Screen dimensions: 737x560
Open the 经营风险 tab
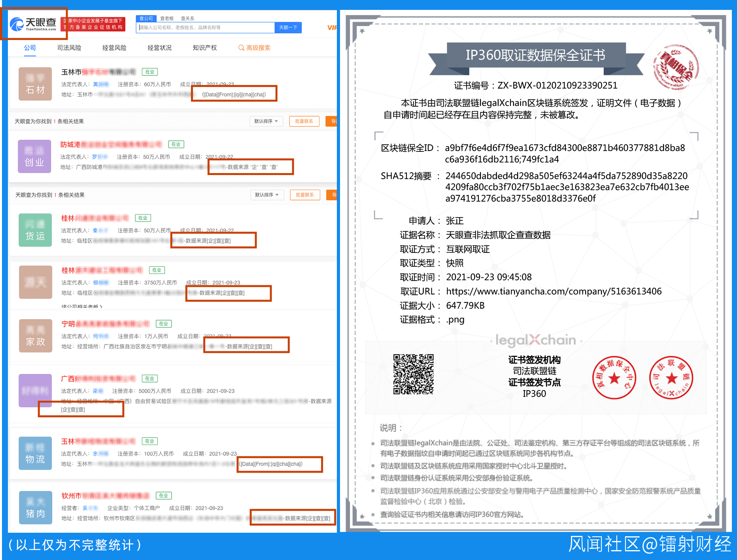114,48
